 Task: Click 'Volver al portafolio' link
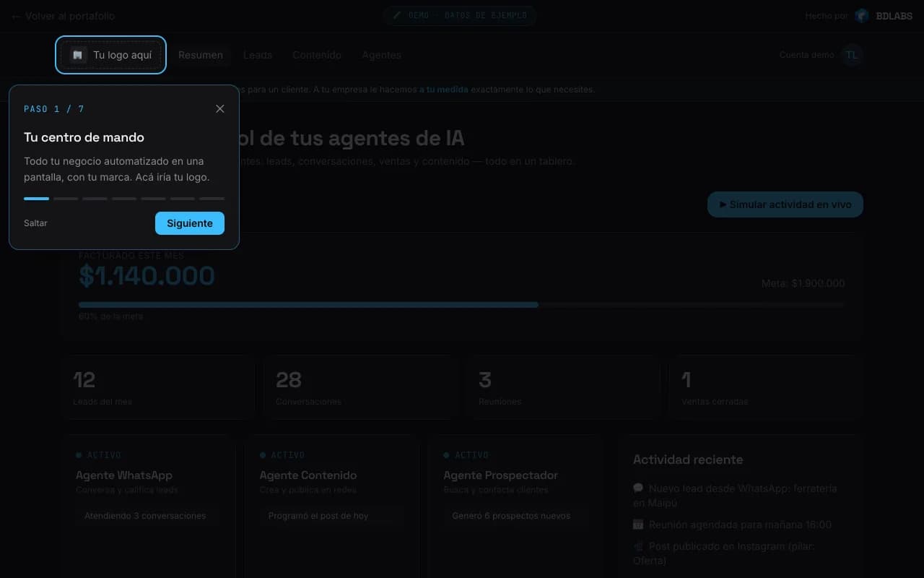coord(63,16)
